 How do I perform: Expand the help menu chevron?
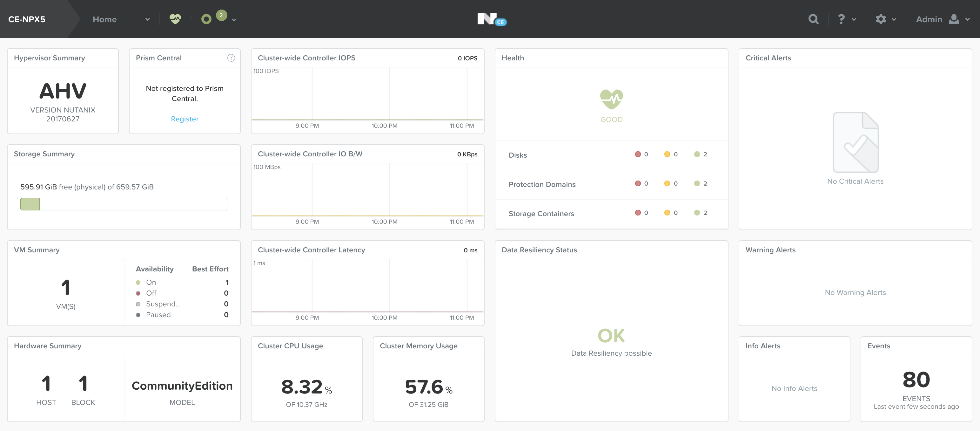point(854,19)
